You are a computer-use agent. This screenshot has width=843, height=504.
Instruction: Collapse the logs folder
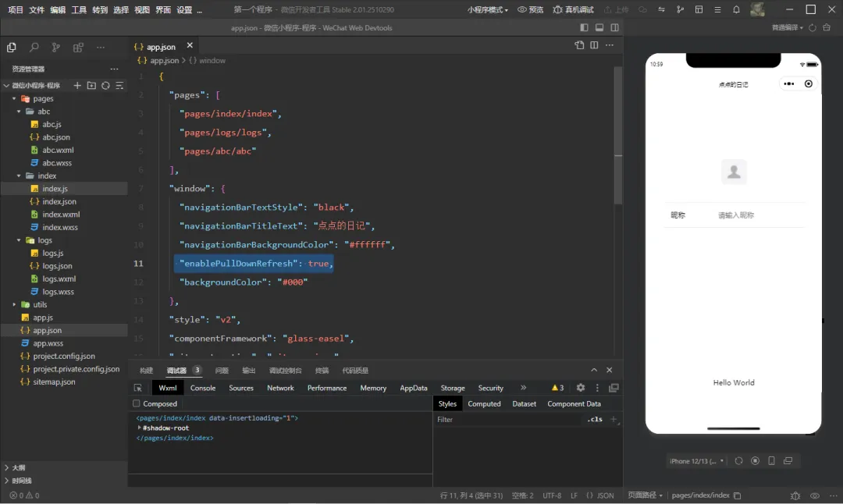pos(20,240)
